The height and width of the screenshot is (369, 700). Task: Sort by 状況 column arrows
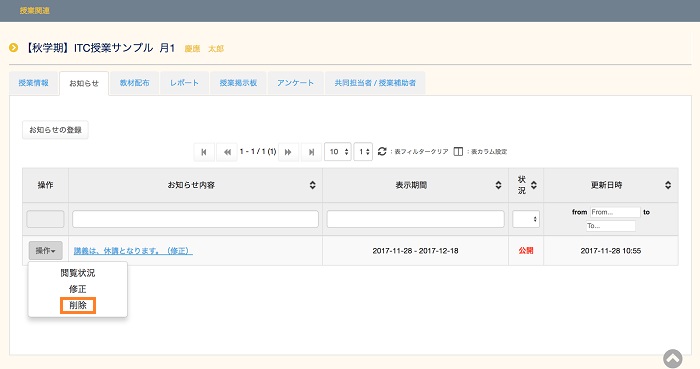coord(533,185)
